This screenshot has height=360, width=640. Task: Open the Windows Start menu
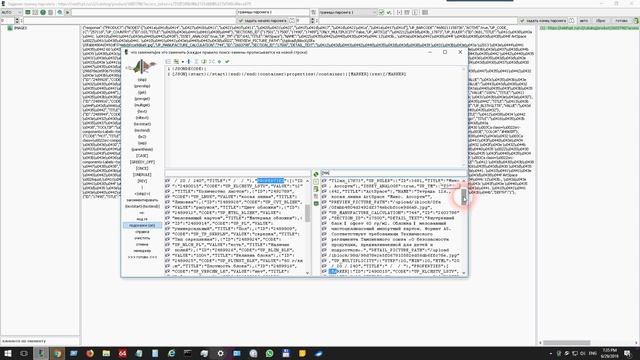(8, 353)
